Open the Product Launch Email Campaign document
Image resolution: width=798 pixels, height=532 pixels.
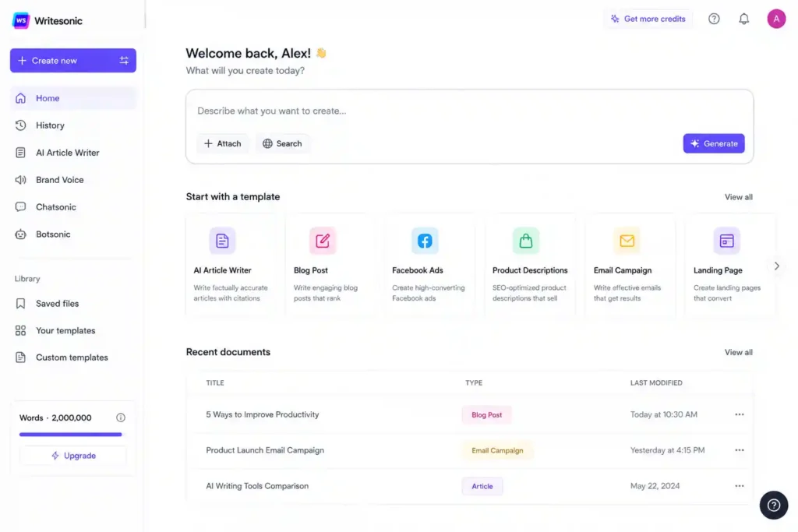265,450
